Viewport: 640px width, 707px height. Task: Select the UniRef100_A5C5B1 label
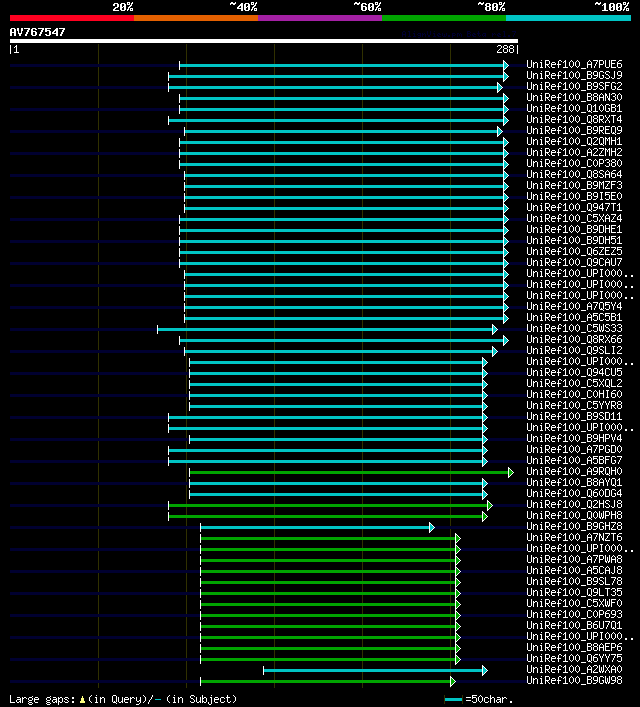(574, 317)
